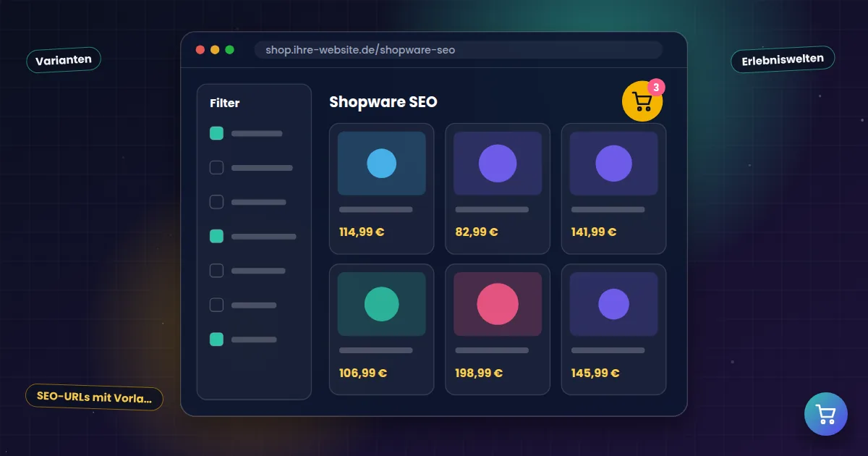Click the red notification badge 3

pos(655,87)
